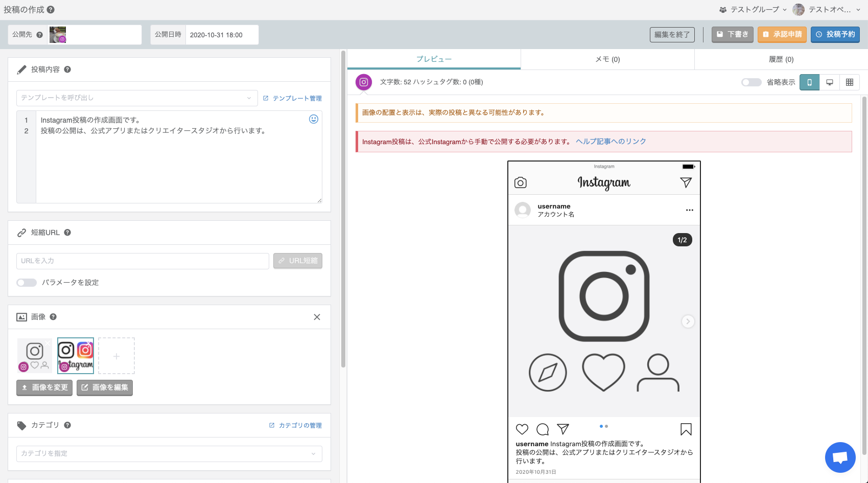Toggle the 省略表示 switch

tap(752, 82)
